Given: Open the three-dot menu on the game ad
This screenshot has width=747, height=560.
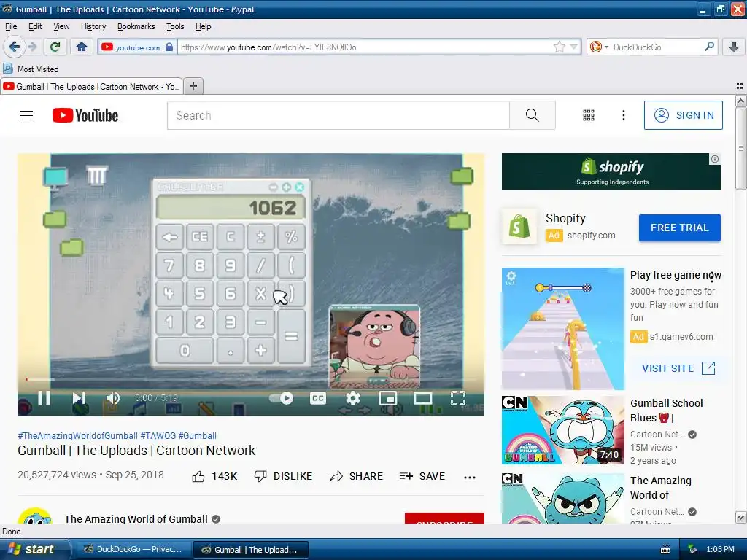Looking at the screenshot, I should 712,276.
